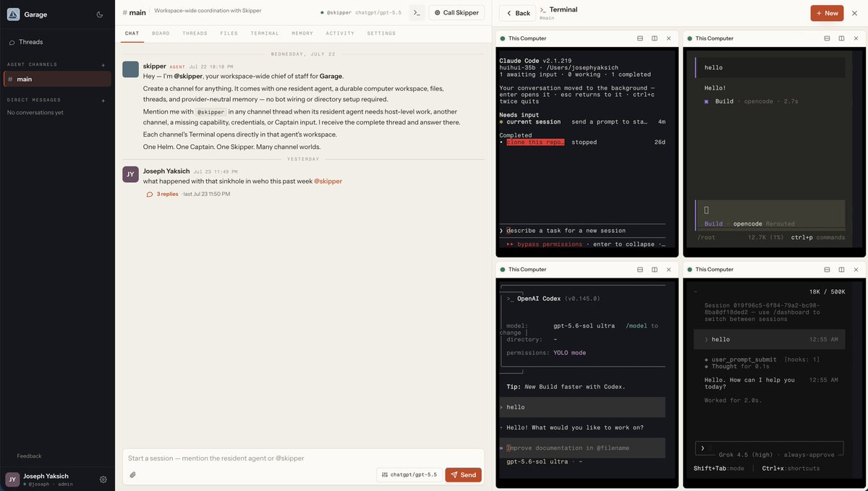Split opencode terminal pane vertically
The height and width of the screenshot is (491, 868).
click(x=842, y=38)
